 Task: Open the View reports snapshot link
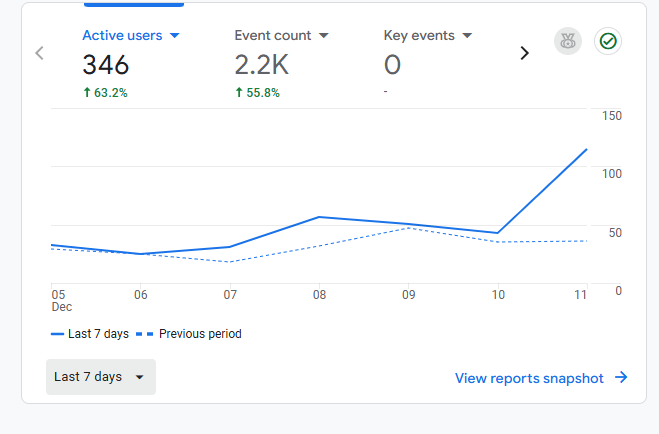541,378
